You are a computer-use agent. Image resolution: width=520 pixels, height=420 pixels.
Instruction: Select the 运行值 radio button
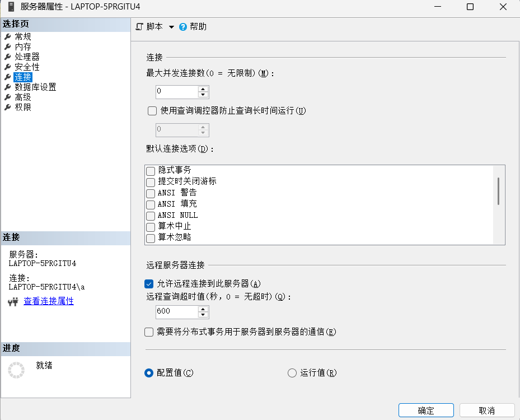[292, 373]
